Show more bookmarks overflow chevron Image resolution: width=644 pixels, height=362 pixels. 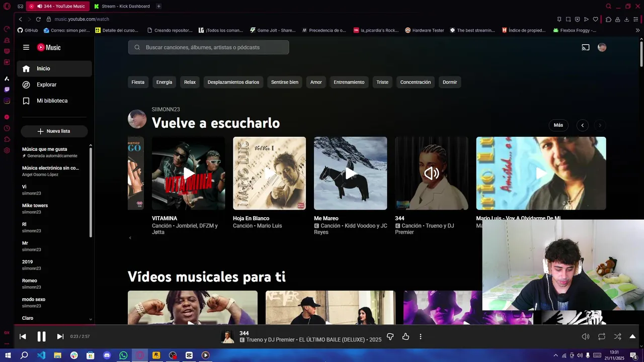(637, 30)
